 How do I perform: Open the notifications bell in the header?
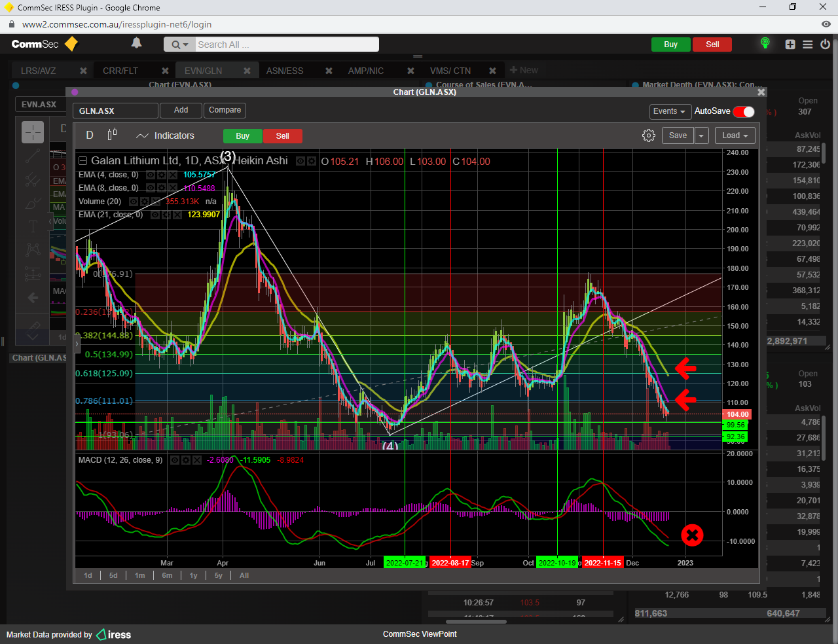[136, 43]
